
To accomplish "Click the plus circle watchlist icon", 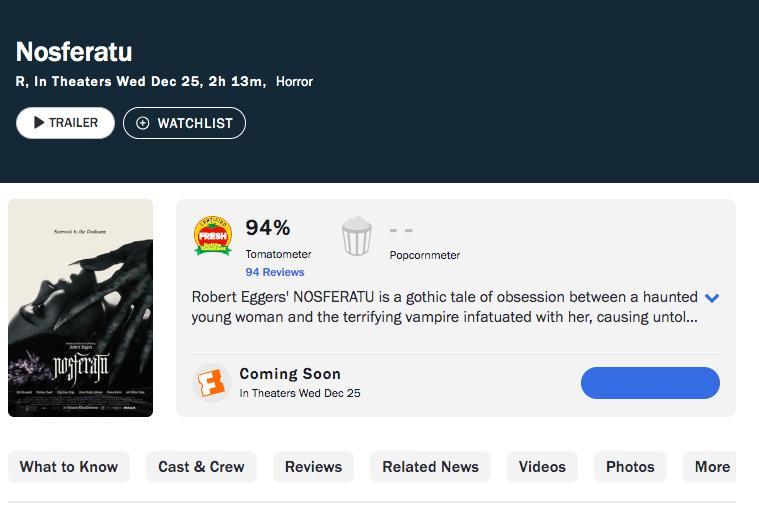I will 142,123.
